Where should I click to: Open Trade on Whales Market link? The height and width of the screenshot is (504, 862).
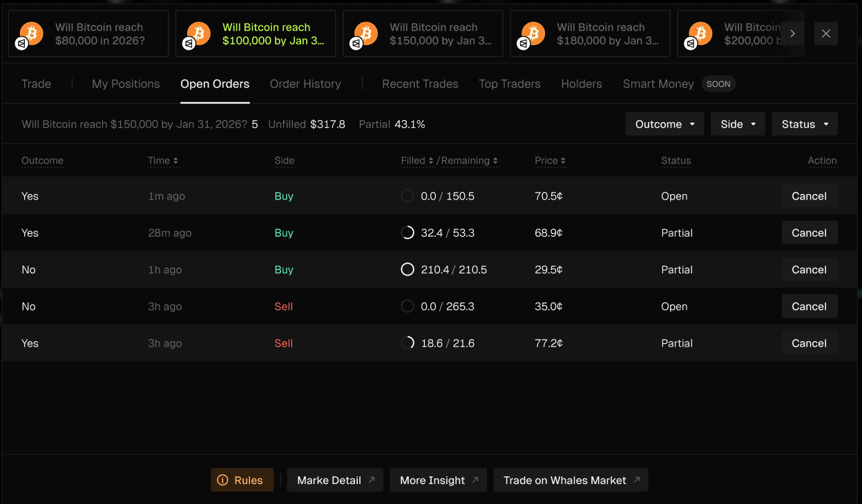coord(571,481)
